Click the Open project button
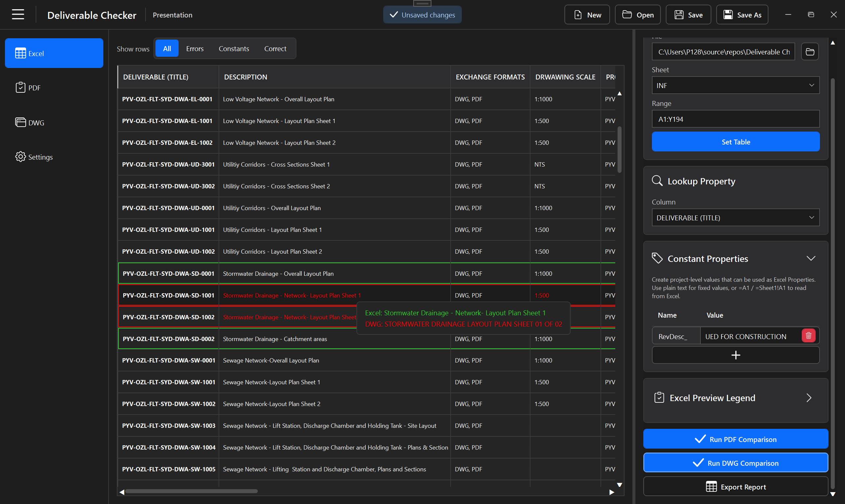This screenshot has height=504, width=845. 637,15
